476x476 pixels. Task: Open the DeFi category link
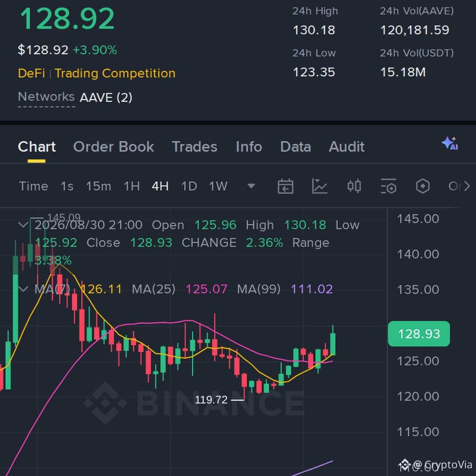32,73
